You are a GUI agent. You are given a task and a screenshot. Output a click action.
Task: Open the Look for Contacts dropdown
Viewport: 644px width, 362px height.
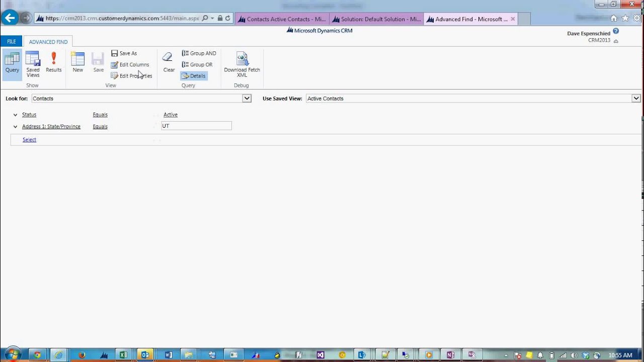[x=247, y=99]
